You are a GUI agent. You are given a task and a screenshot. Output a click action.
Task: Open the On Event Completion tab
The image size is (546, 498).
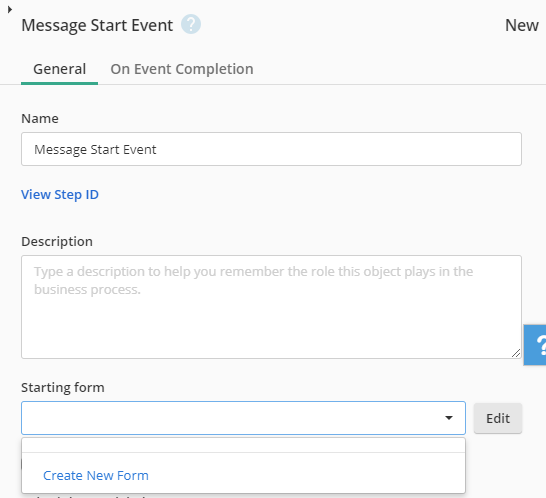[182, 69]
